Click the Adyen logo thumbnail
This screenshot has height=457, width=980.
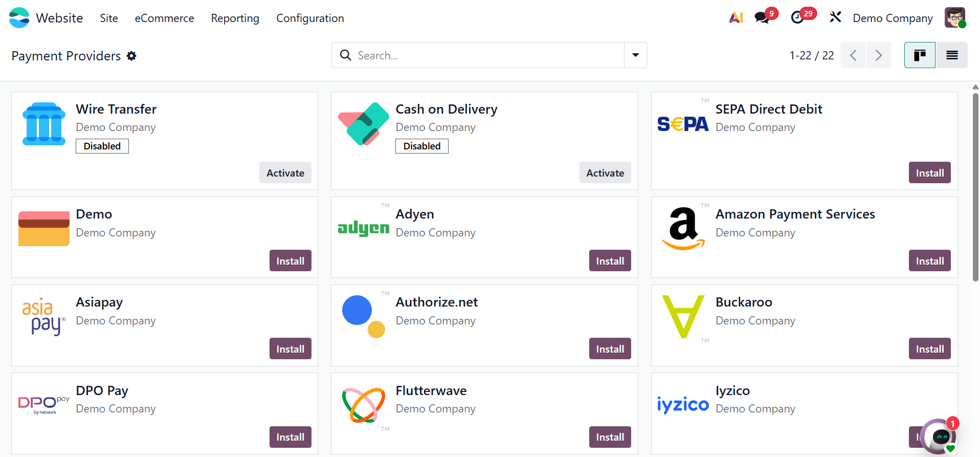click(364, 228)
